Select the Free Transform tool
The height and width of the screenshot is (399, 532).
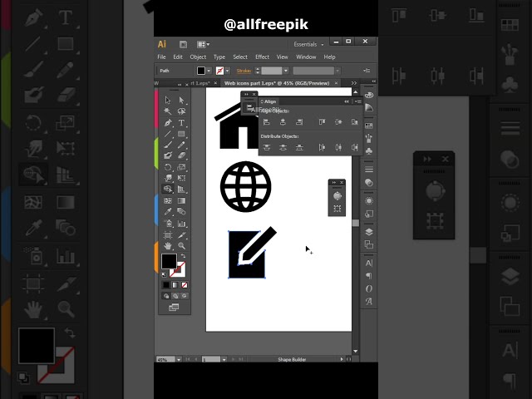[181, 178]
